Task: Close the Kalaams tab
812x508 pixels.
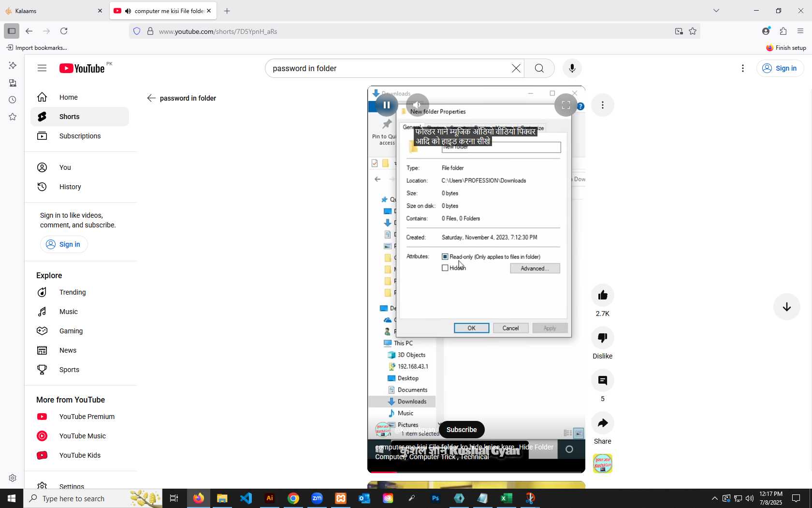Action: tap(100, 11)
